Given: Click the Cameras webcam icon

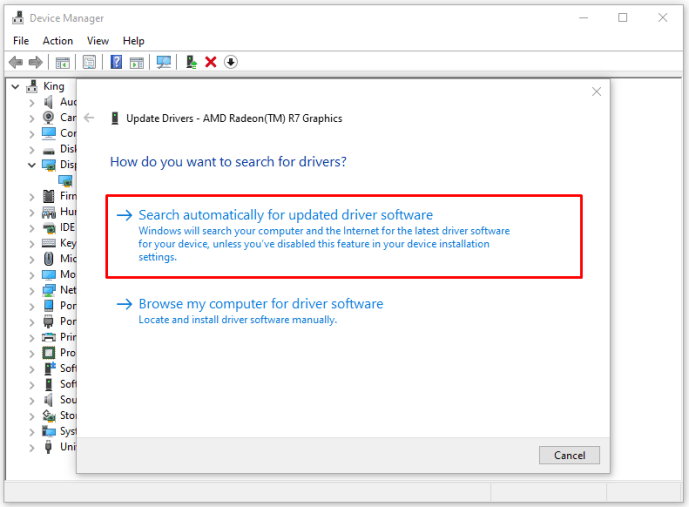Looking at the screenshot, I should coord(48,117).
